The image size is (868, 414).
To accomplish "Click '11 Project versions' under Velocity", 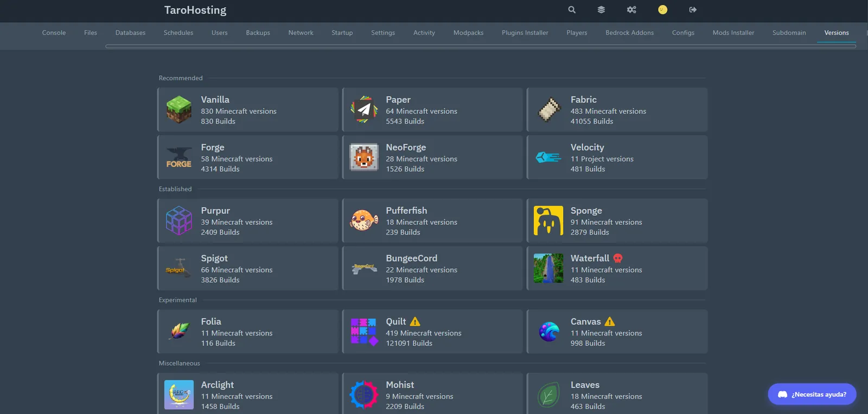I will pos(602,159).
